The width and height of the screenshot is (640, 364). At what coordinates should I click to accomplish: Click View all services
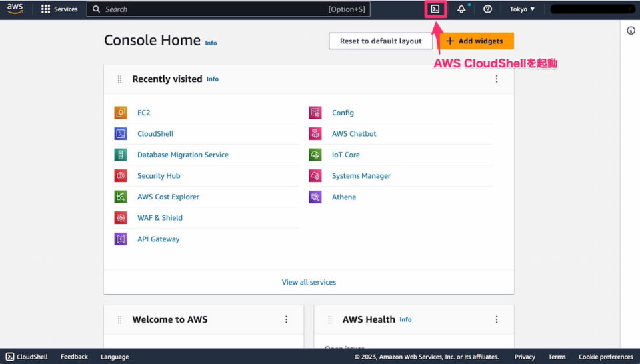pos(309,282)
